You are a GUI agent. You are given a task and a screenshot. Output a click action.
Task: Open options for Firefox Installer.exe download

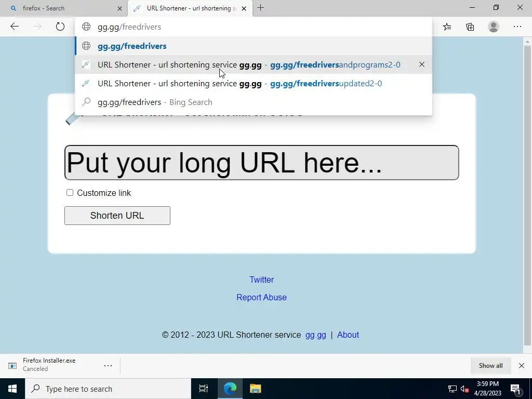point(108,366)
